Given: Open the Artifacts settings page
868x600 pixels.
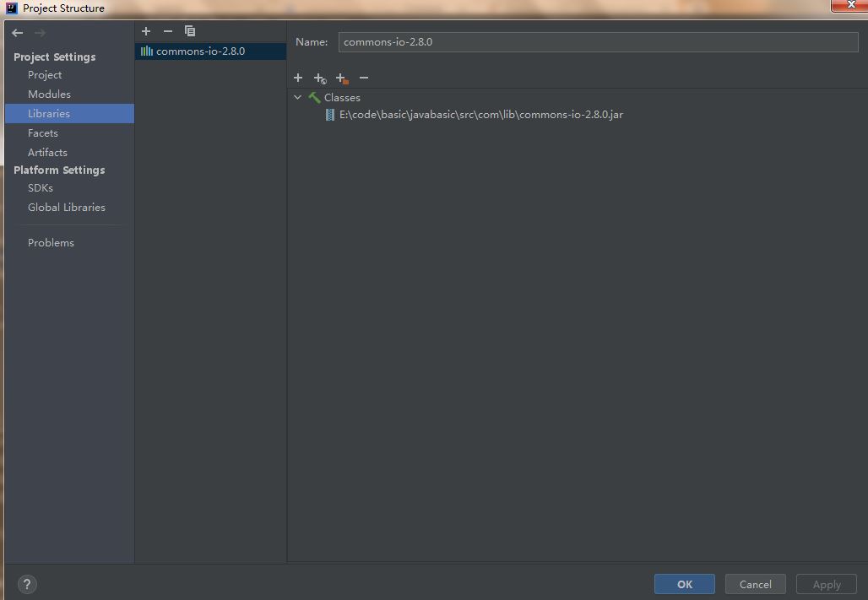Looking at the screenshot, I should 47,152.
